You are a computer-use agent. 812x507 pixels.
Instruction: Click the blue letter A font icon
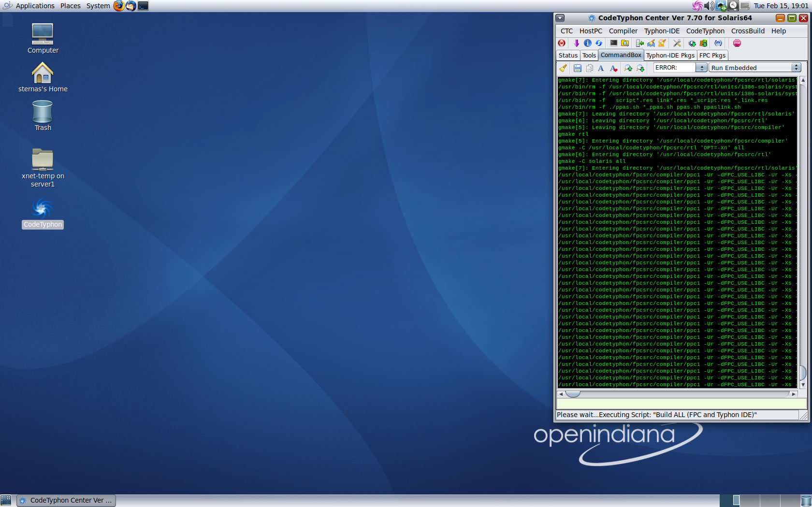pyautogui.click(x=601, y=68)
